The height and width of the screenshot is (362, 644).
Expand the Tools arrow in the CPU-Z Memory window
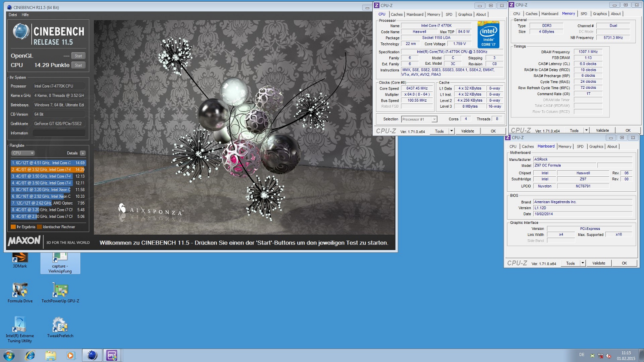point(586,130)
